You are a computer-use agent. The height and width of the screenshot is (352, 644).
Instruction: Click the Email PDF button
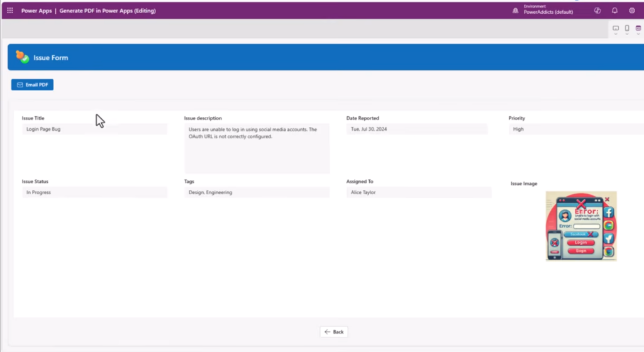point(32,85)
